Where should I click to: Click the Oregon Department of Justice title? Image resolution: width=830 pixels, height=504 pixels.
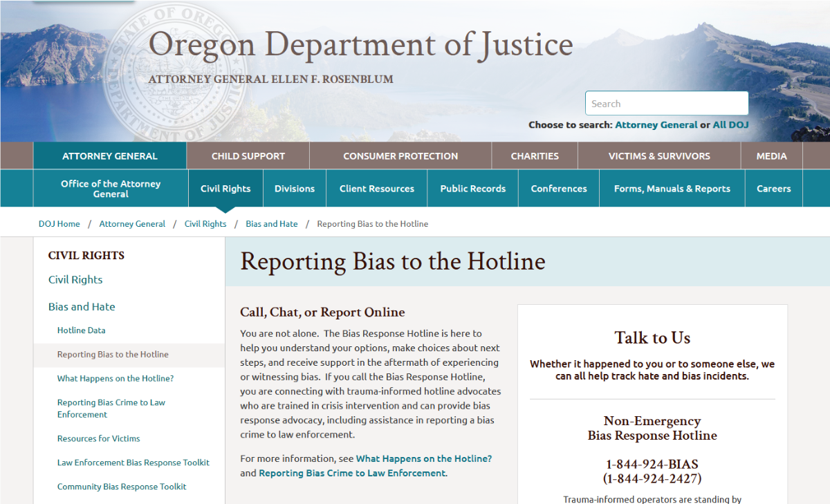click(360, 45)
